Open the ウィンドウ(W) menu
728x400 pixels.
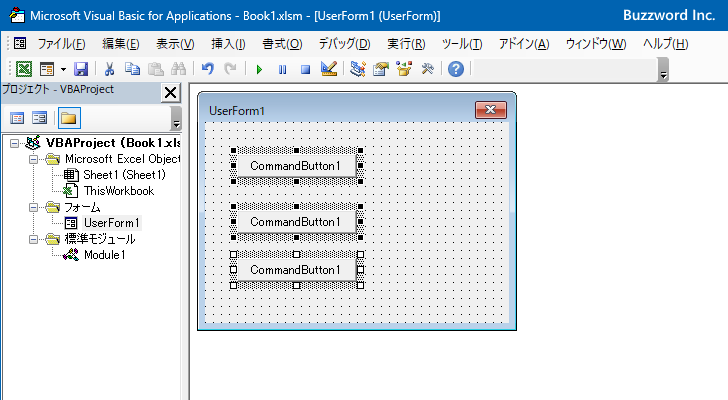tap(596, 44)
